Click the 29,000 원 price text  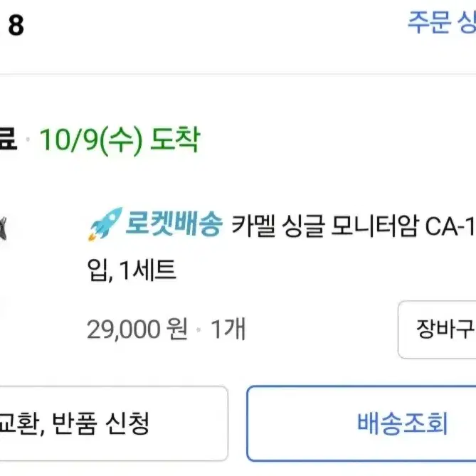137,329
